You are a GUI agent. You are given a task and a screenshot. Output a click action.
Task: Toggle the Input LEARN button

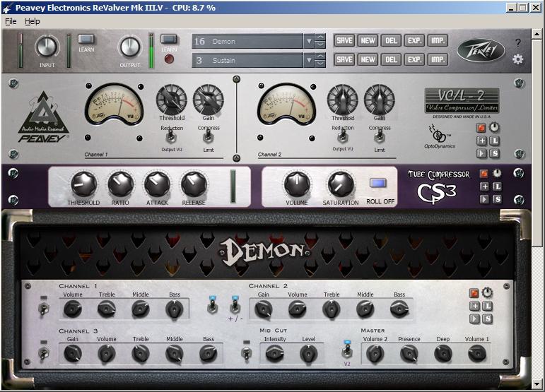click(86, 40)
